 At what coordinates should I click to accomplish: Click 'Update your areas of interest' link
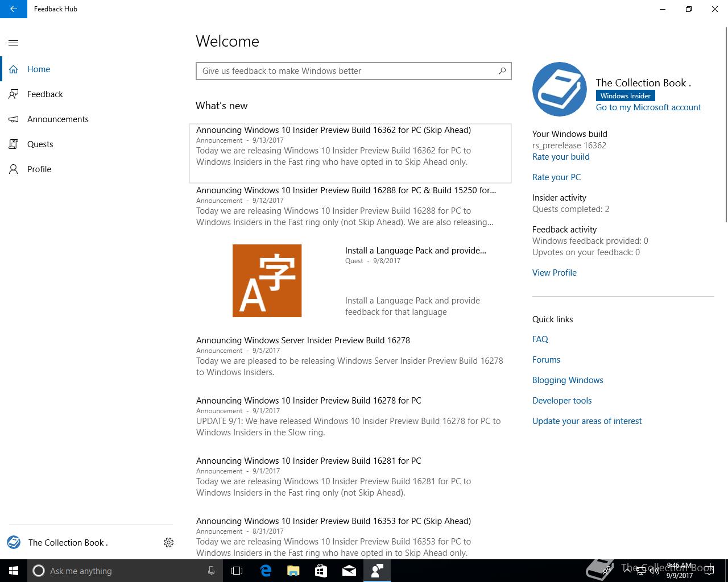point(587,421)
